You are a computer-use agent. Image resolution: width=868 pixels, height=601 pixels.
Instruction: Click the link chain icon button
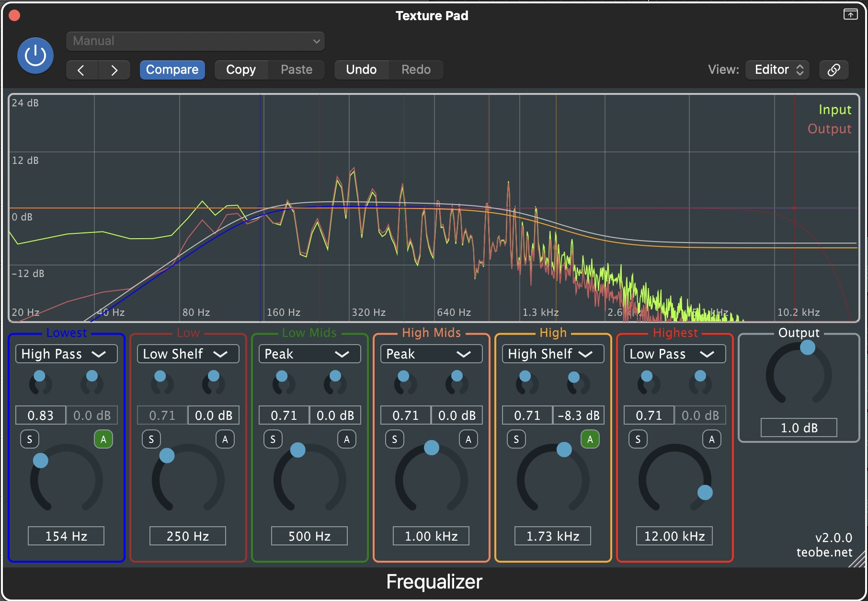[834, 70]
